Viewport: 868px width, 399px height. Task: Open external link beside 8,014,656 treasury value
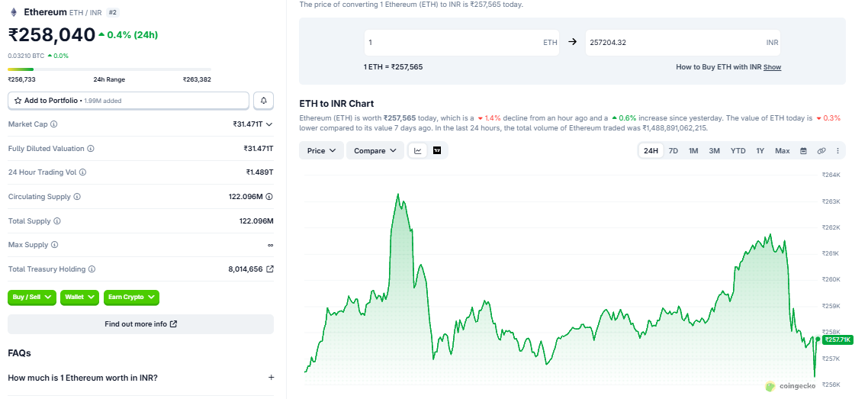(269, 269)
